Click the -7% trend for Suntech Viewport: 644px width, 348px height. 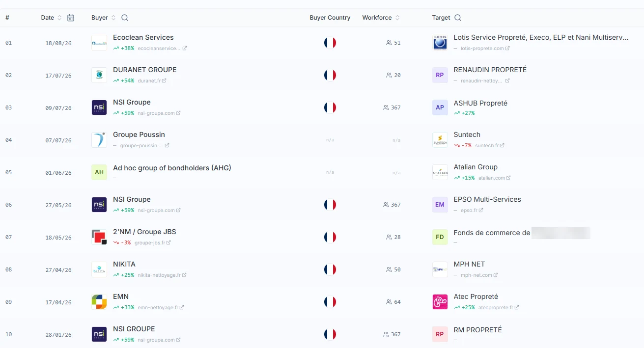coord(463,146)
